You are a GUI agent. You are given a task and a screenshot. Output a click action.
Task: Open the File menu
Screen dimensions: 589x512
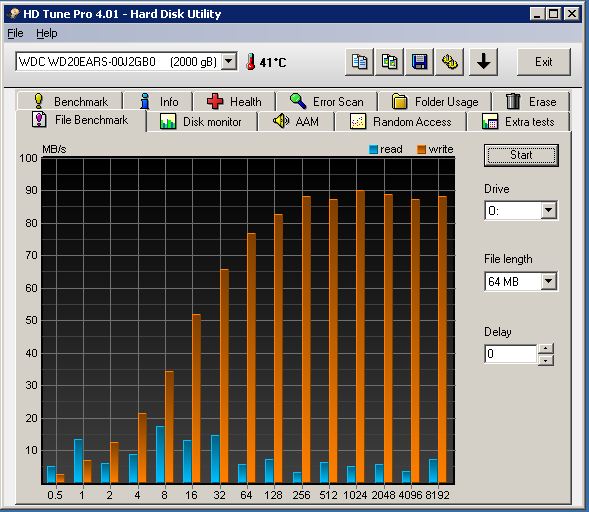pos(15,33)
